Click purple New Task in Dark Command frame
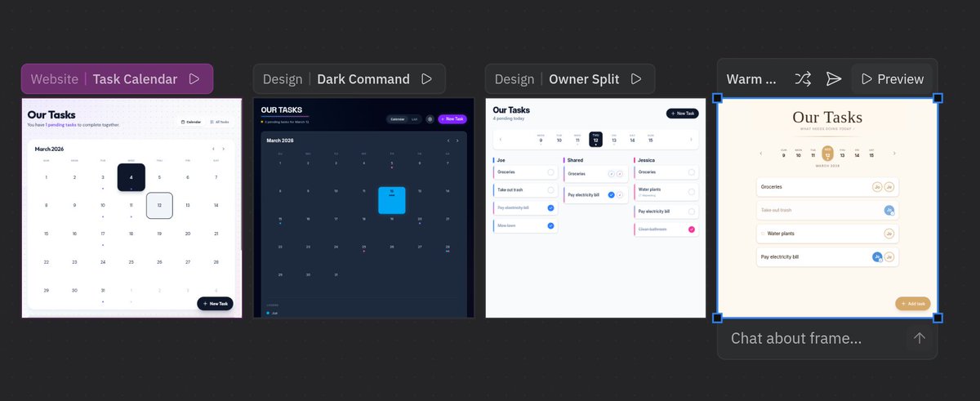The width and height of the screenshot is (980, 401). coord(452,119)
